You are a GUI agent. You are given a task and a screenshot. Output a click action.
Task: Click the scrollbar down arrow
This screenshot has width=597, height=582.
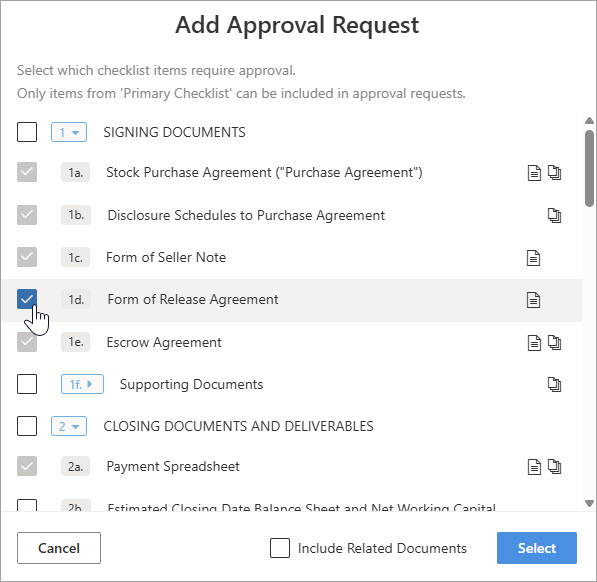(589, 504)
